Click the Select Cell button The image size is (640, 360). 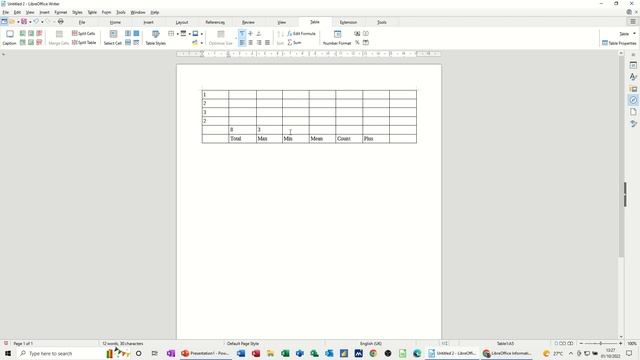click(x=113, y=38)
